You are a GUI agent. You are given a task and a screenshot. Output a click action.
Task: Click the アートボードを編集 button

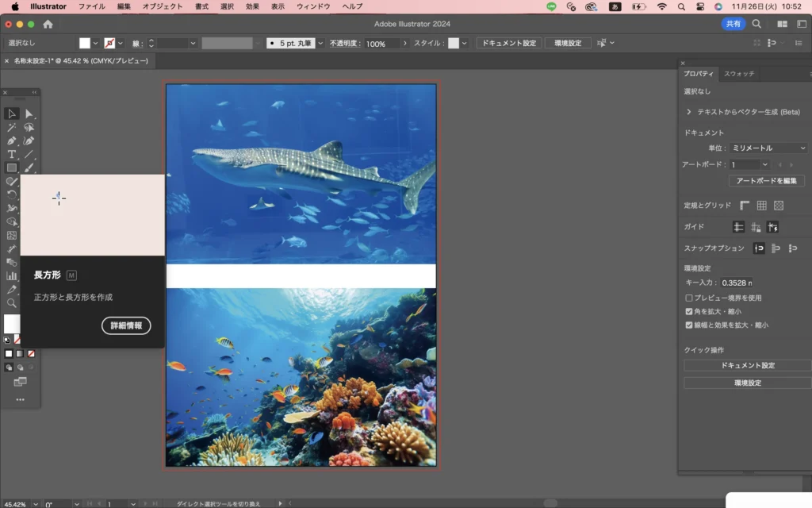[x=766, y=181]
